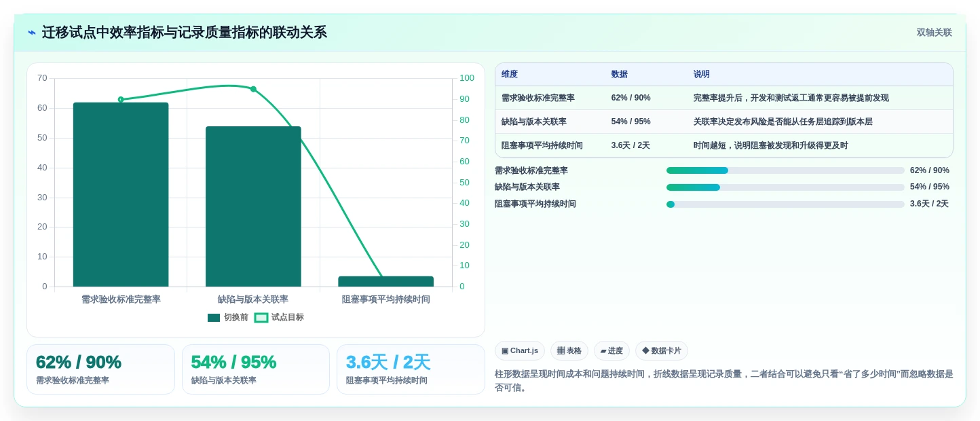
Task: Click the description starting 完整率提升后
Action: (x=791, y=98)
